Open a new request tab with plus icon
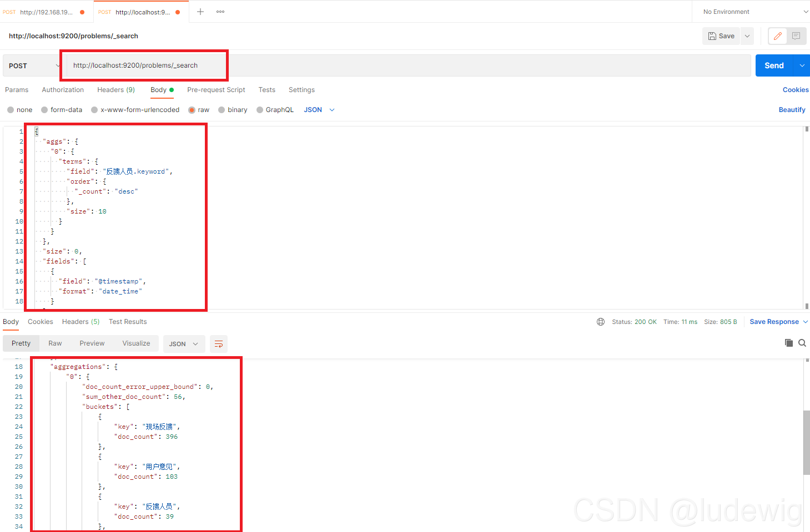810x532 pixels. [x=200, y=12]
